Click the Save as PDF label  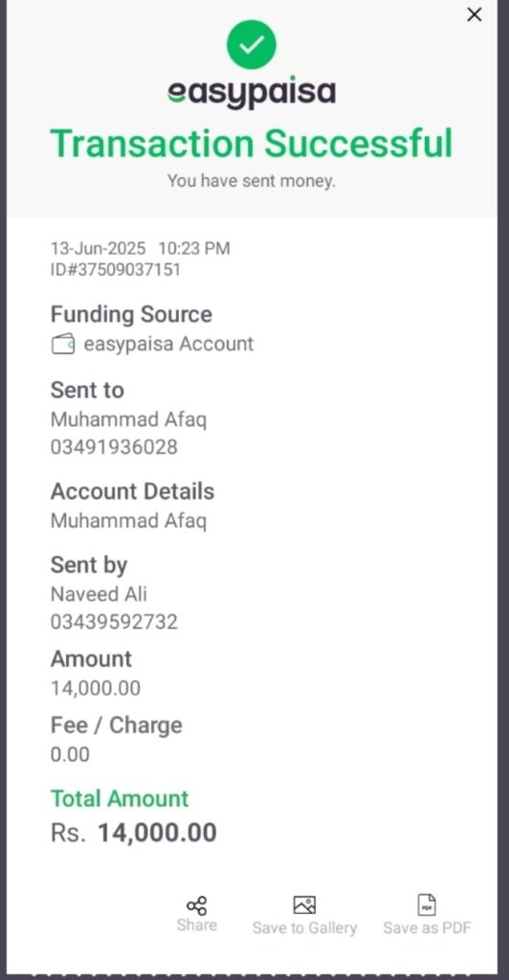(427, 928)
